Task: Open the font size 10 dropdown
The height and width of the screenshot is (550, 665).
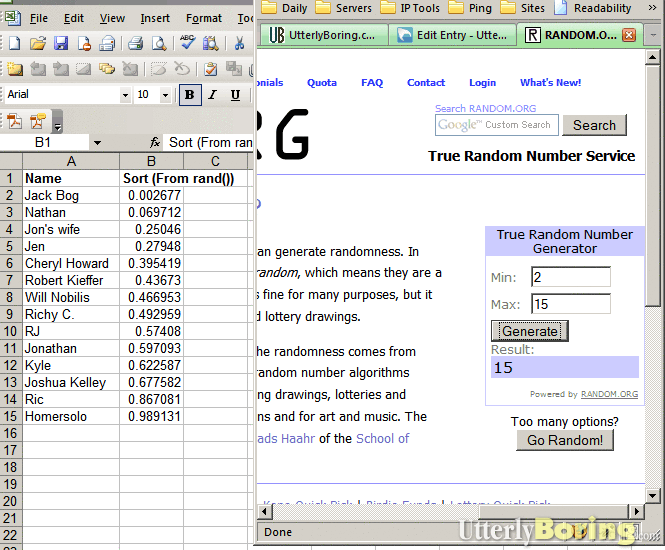Action: (165, 95)
